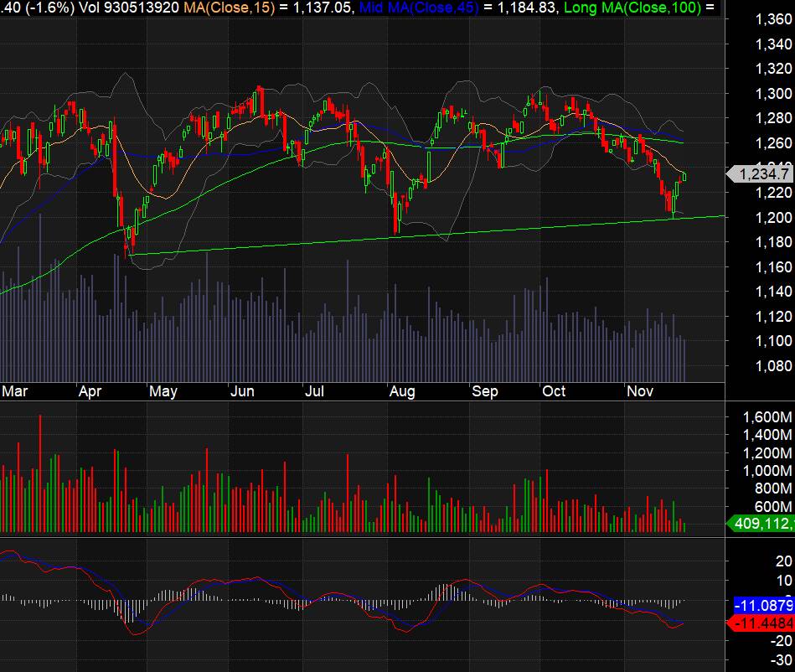This screenshot has width=795, height=672.
Task: Click the 1,120 price axis label
Action: tap(773, 317)
